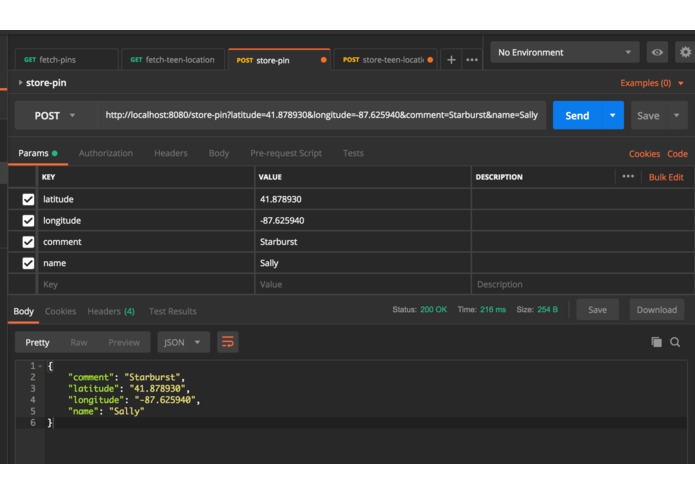Uncheck the name parameter checkbox
The width and height of the screenshot is (695, 494).
click(x=28, y=263)
